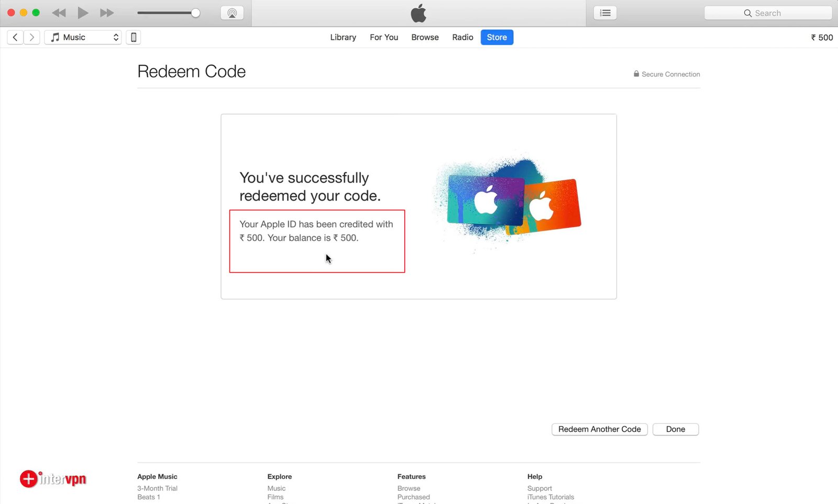Open the 3-Month Trial link
This screenshot has height=504, width=838.
click(x=157, y=488)
